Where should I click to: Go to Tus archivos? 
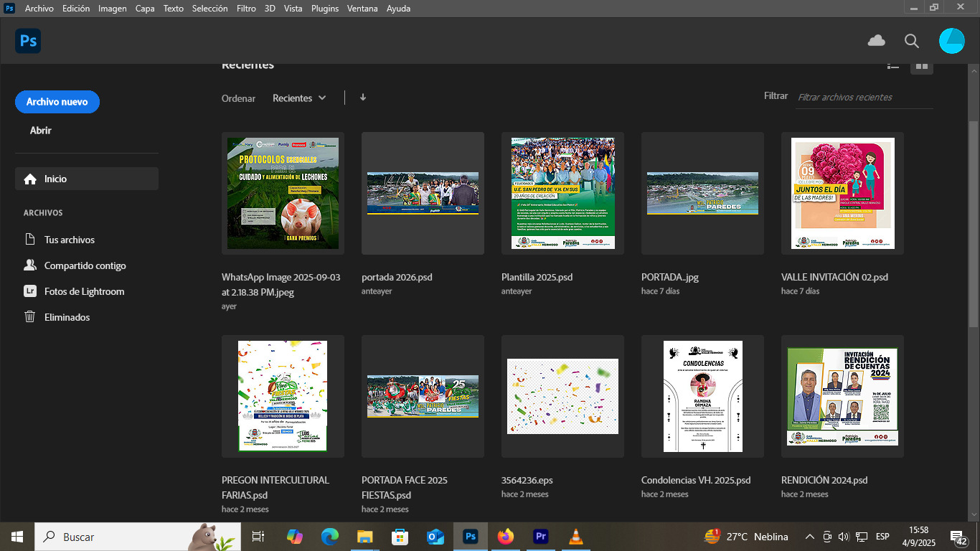tap(69, 240)
